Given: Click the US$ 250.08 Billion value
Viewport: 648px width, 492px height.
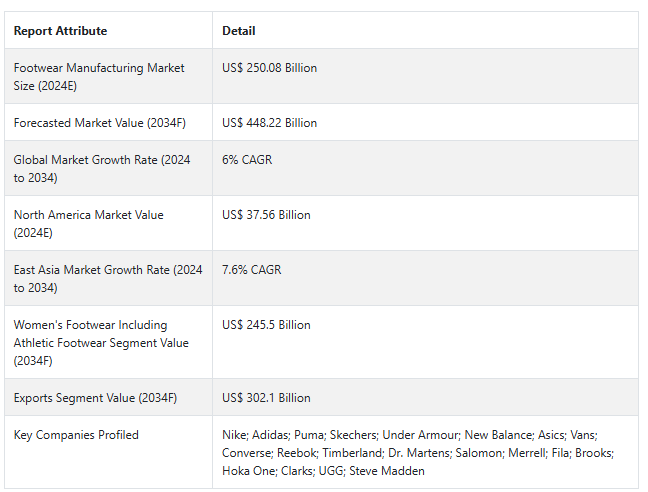Looking at the screenshot, I should pyautogui.click(x=269, y=68).
